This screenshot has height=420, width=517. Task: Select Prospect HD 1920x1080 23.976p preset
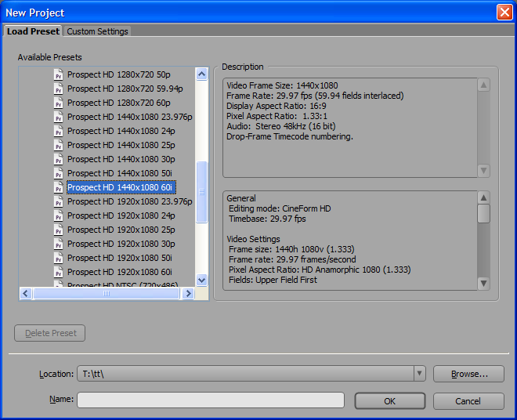click(129, 201)
